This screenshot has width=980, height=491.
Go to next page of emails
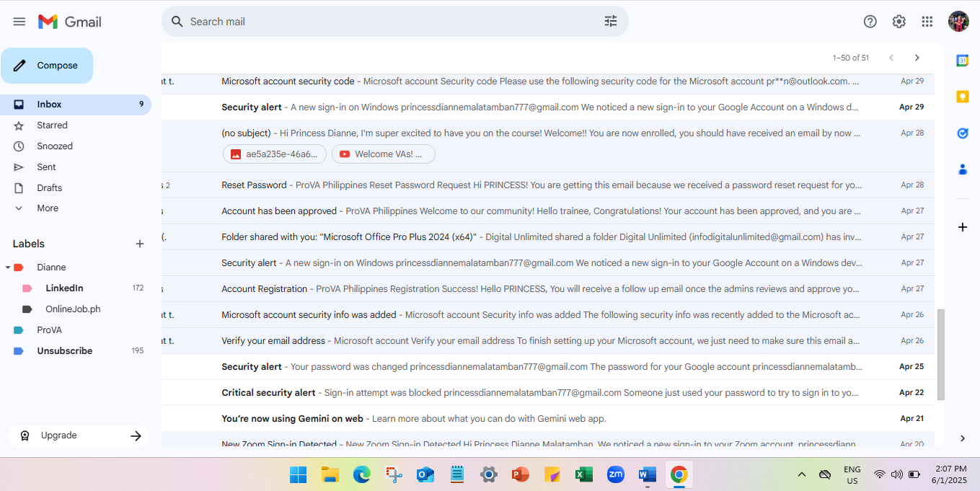(x=917, y=58)
